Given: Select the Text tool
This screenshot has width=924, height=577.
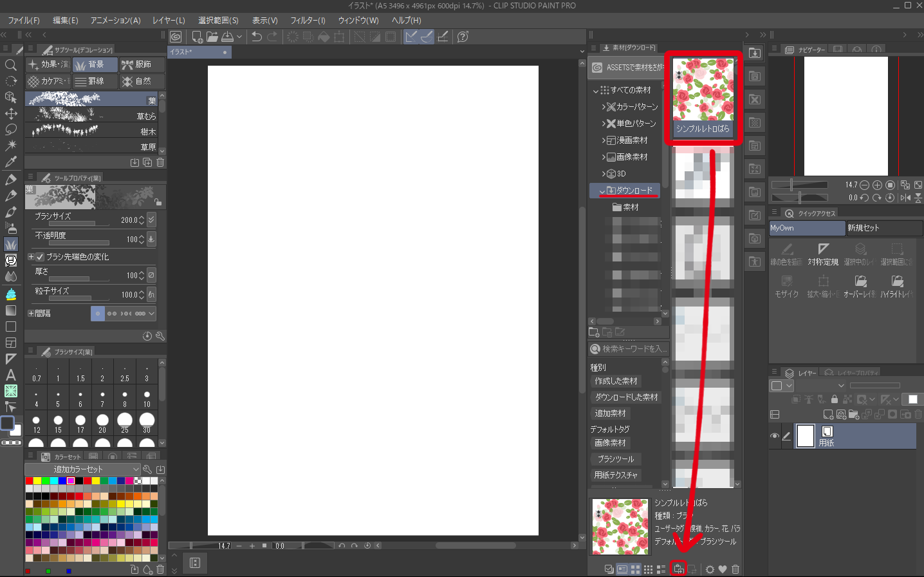Looking at the screenshot, I should pos(11,375).
